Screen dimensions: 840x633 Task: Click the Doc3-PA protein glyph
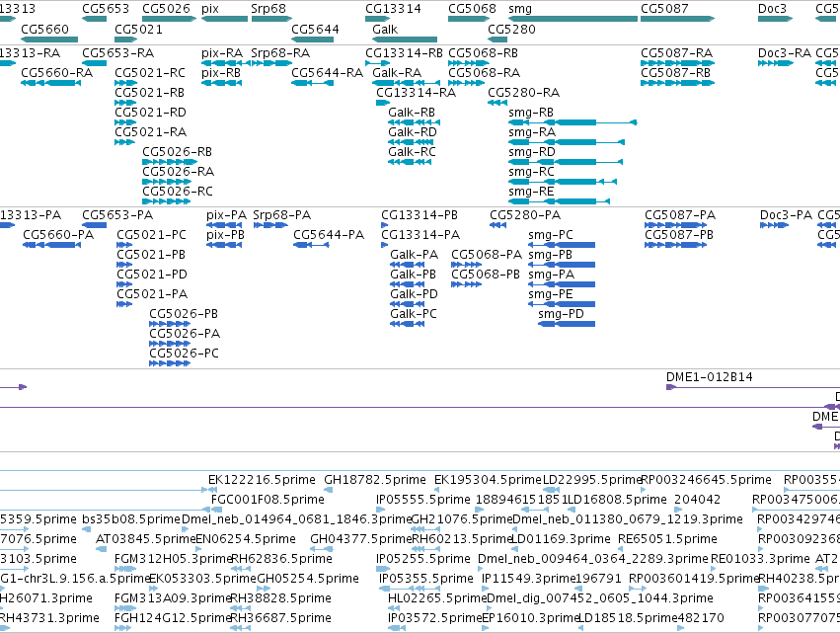pos(774,225)
